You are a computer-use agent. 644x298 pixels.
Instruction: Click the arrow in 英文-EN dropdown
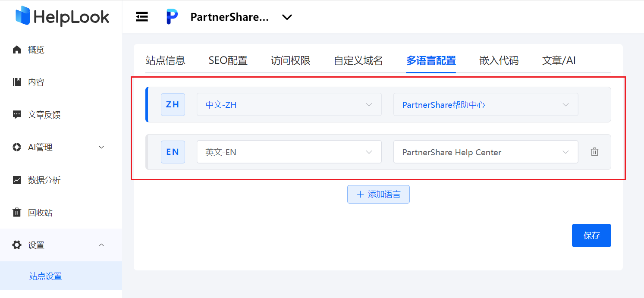click(x=369, y=152)
